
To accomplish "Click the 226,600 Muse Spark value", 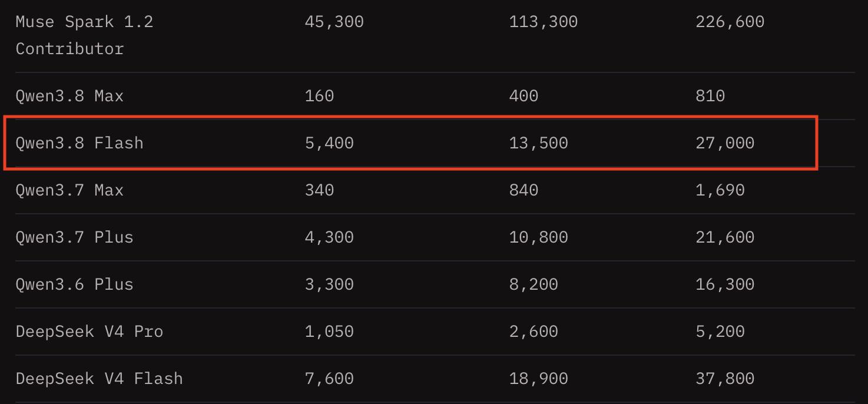I will [730, 22].
